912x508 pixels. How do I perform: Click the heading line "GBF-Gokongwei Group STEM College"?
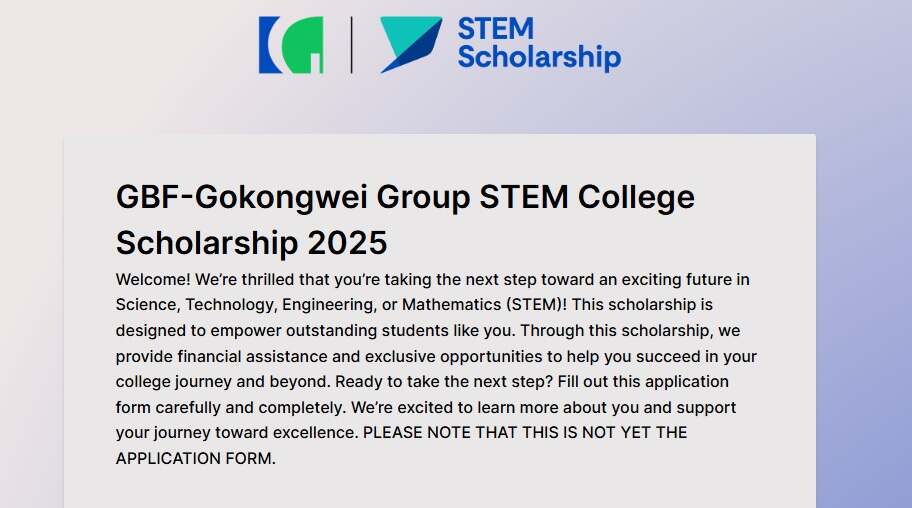pyautogui.click(x=405, y=197)
